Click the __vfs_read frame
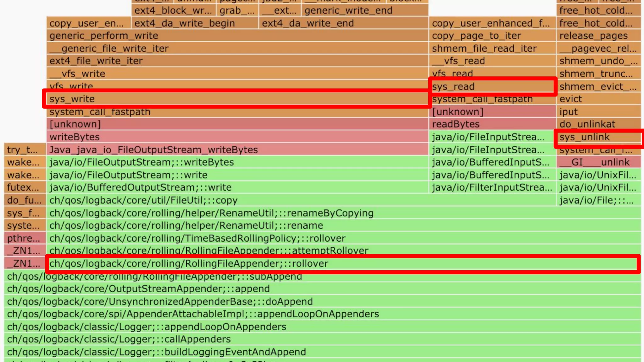 tap(492, 61)
